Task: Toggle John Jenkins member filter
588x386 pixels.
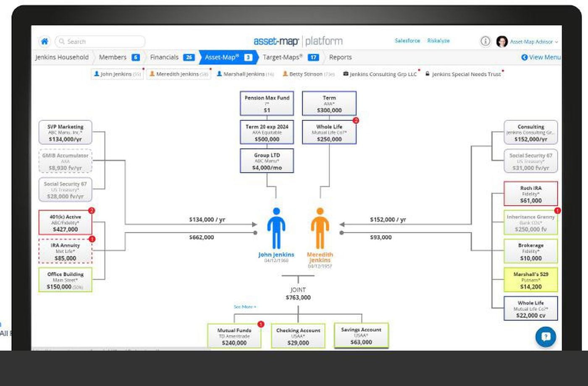Action: (117, 74)
